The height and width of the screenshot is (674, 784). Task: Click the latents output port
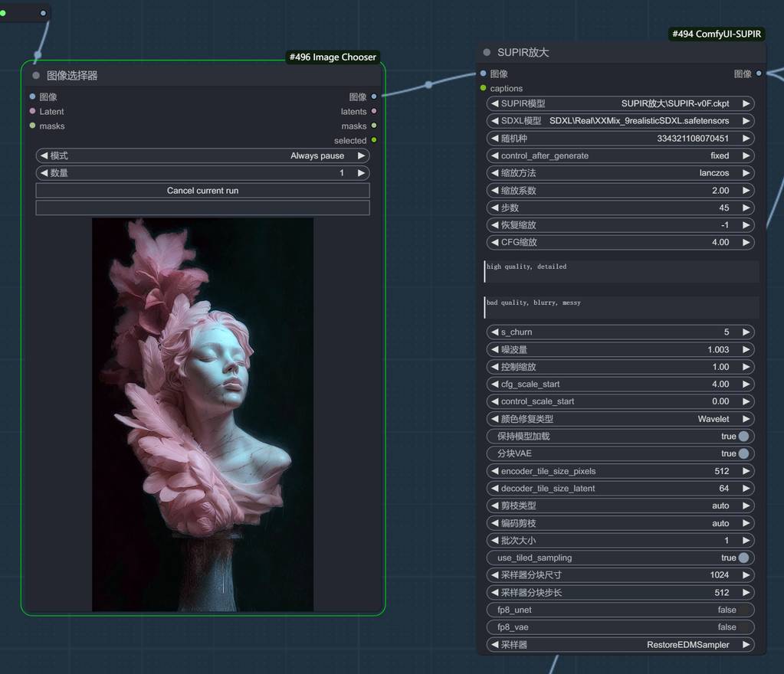[374, 111]
